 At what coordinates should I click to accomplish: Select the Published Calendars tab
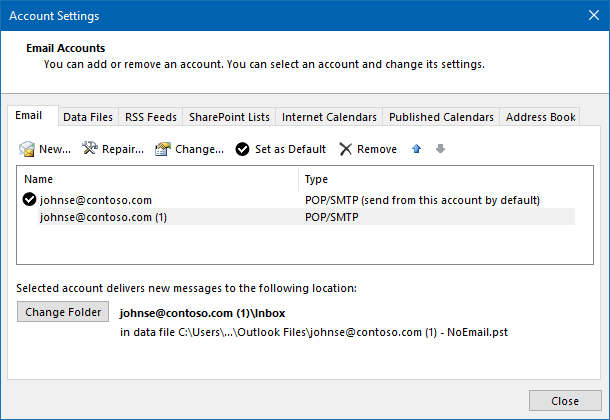click(441, 117)
